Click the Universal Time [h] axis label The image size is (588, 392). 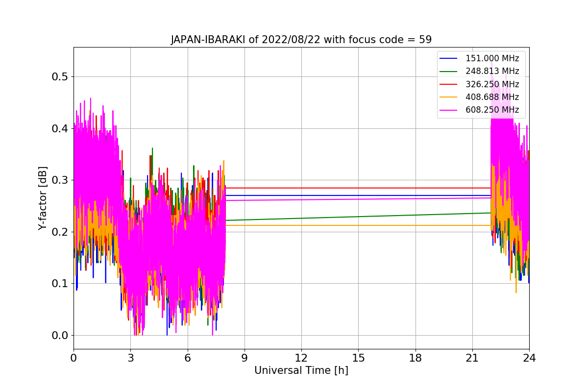tap(301, 371)
